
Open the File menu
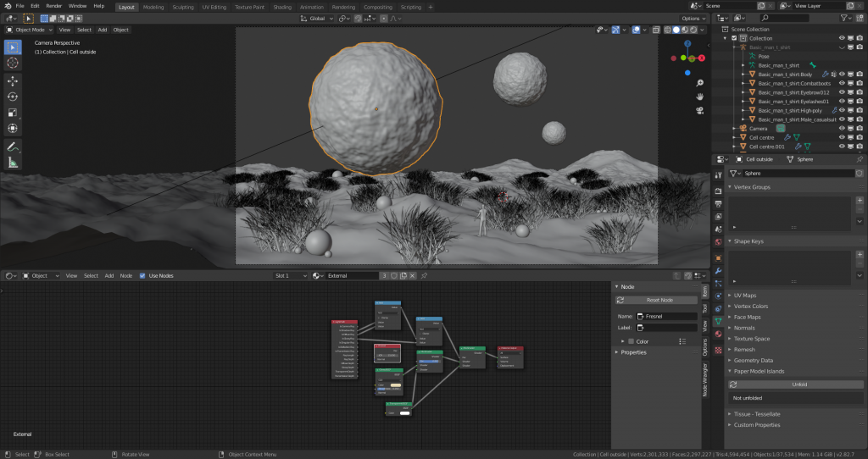point(20,6)
